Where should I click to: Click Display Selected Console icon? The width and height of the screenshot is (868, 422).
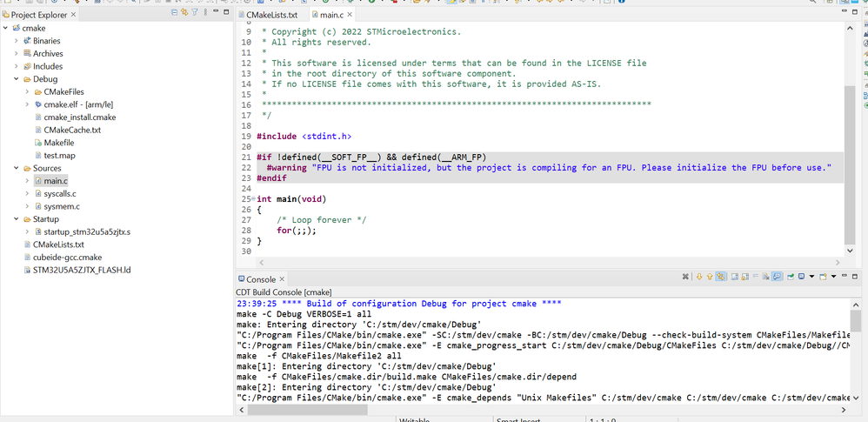coord(802,277)
